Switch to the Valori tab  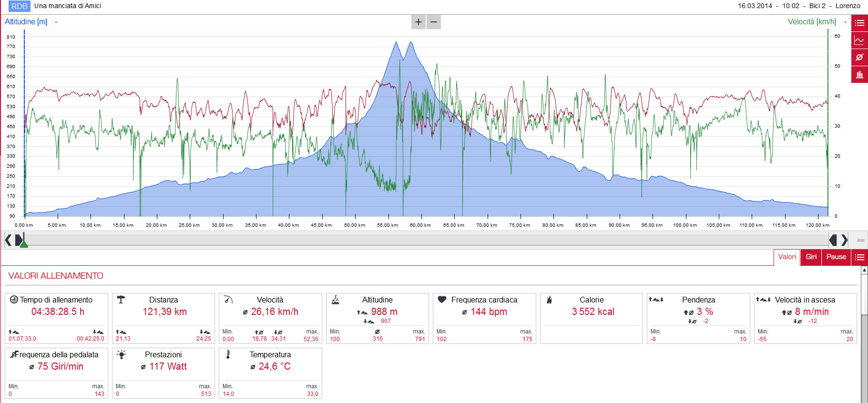point(787,257)
